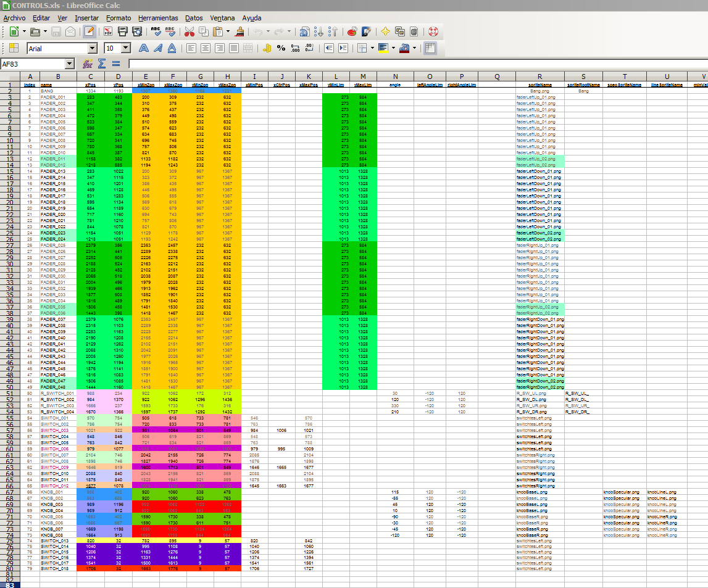Image resolution: width=708 pixels, height=588 pixels.
Task: Open the Formato menu
Action: pos(117,18)
